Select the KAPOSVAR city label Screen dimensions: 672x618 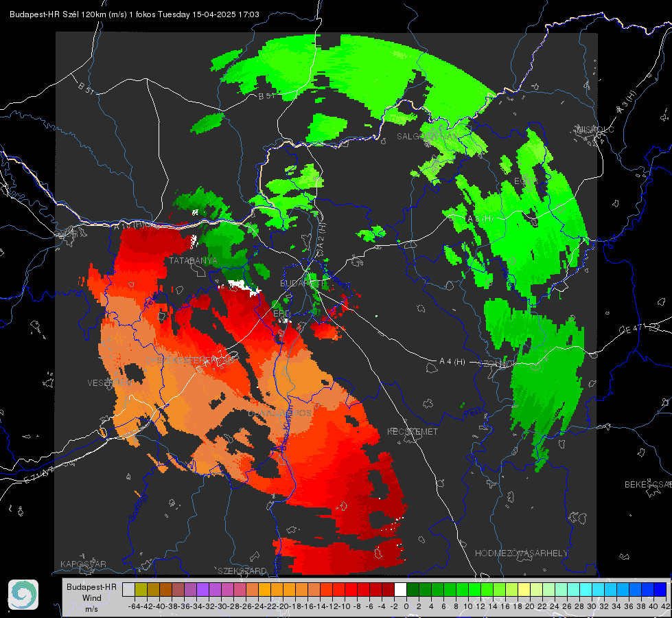coord(83,564)
